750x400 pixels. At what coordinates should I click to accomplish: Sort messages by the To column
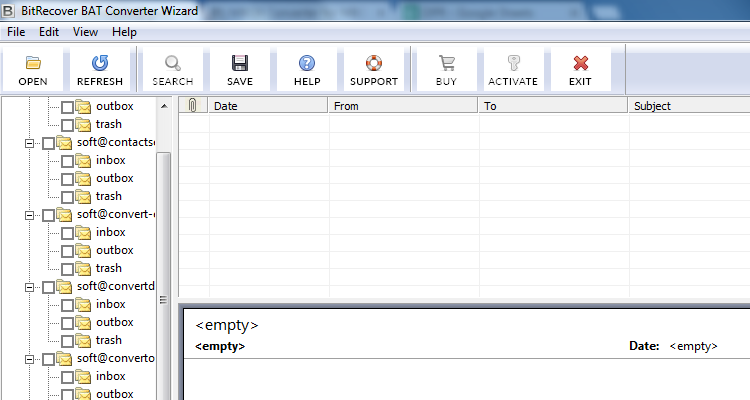tap(553, 105)
